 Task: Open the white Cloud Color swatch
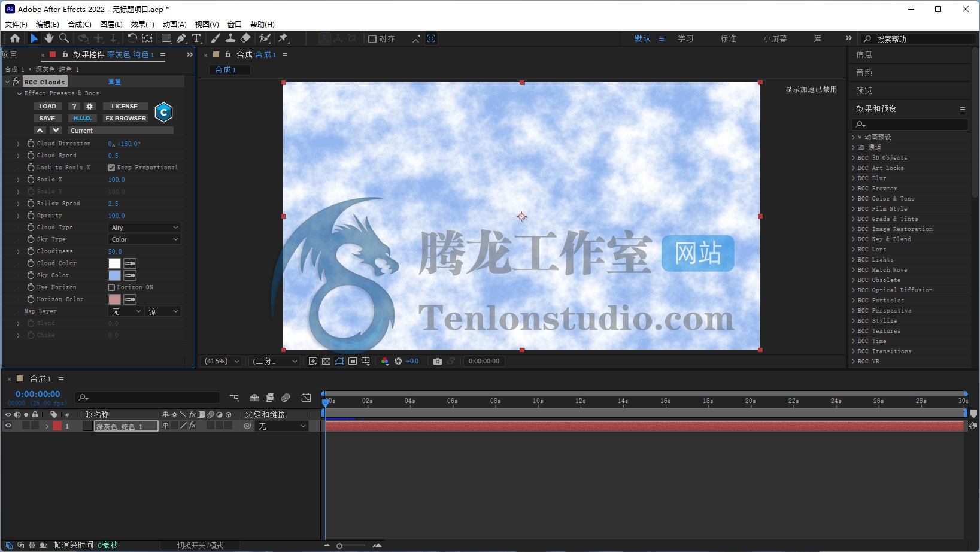(114, 263)
